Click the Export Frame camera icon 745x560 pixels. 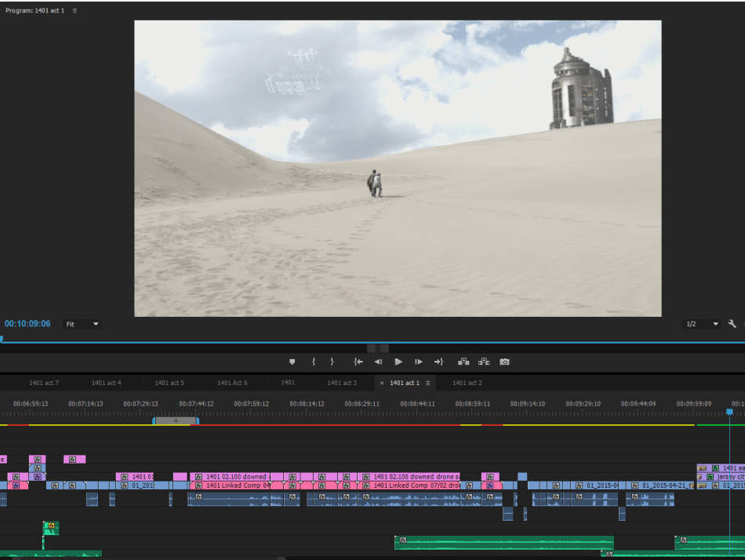[504, 362]
